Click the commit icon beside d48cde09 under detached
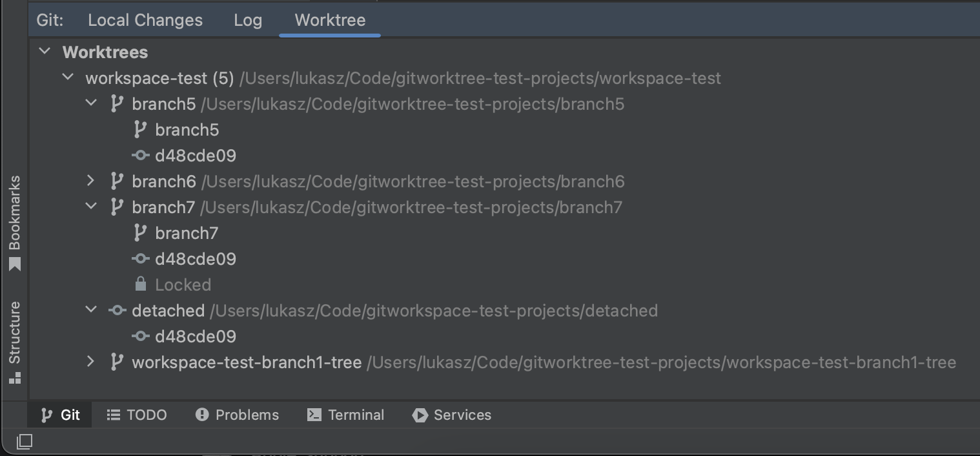This screenshot has width=980, height=456. click(141, 336)
